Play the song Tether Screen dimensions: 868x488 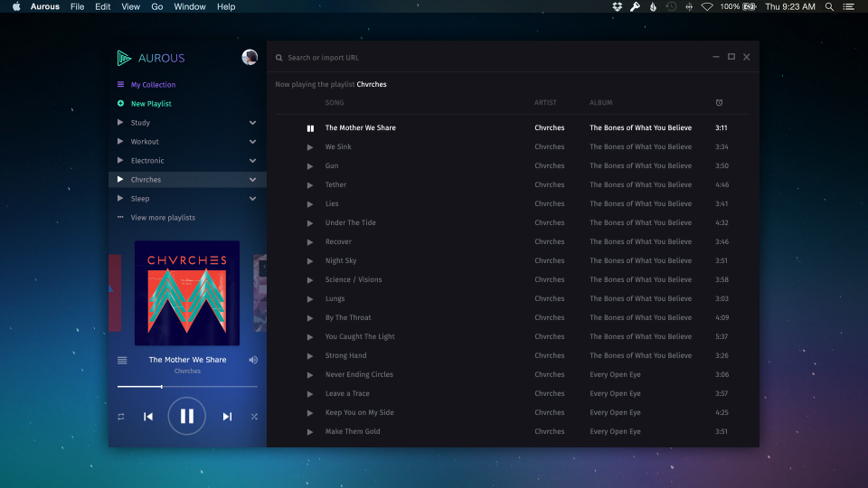[x=310, y=185]
